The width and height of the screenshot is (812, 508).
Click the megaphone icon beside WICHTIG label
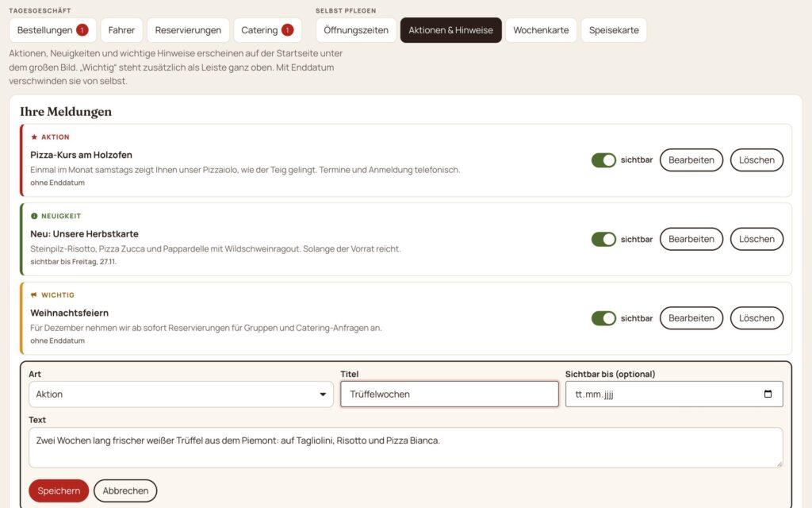tap(34, 295)
